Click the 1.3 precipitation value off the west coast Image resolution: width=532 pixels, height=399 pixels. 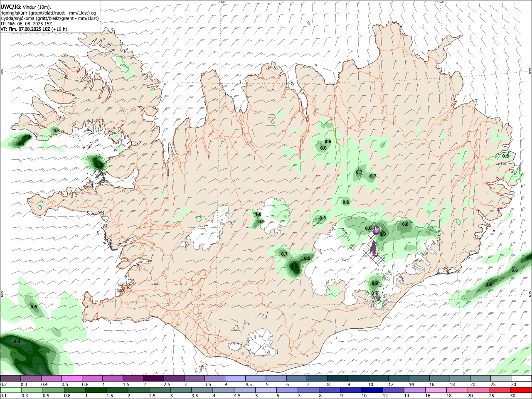coord(20,144)
